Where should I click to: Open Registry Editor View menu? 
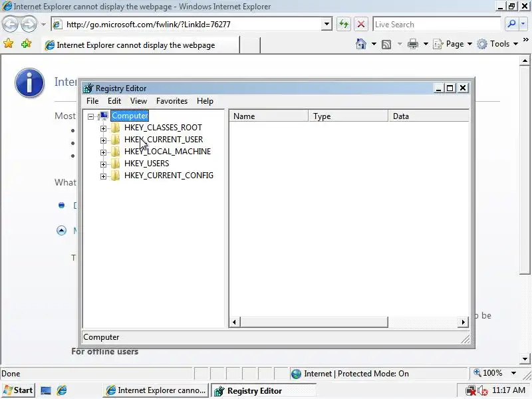point(138,101)
